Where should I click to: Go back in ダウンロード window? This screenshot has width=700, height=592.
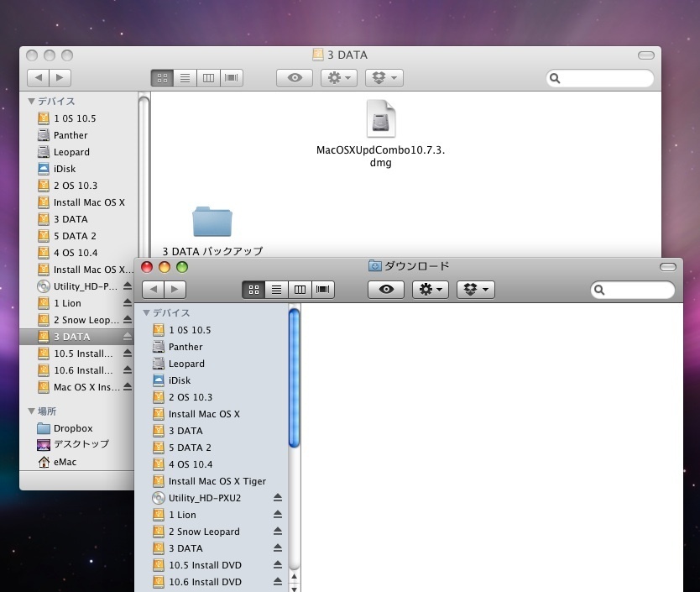tap(153, 290)
